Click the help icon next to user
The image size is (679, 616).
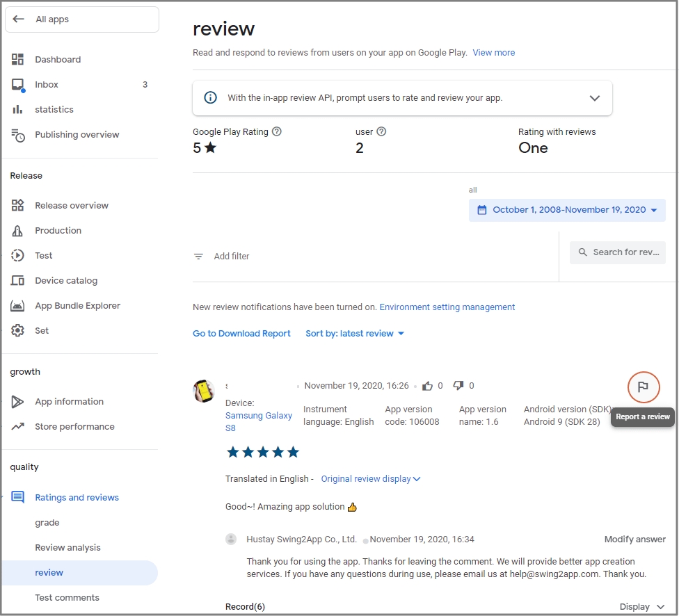click(x=381, y=131)
